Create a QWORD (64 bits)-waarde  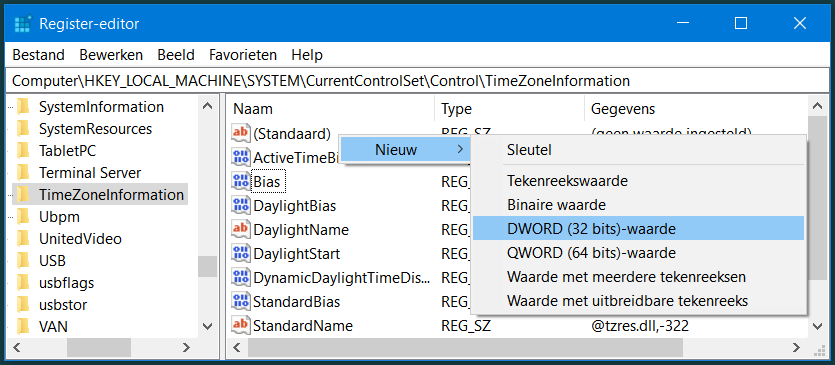638,252
